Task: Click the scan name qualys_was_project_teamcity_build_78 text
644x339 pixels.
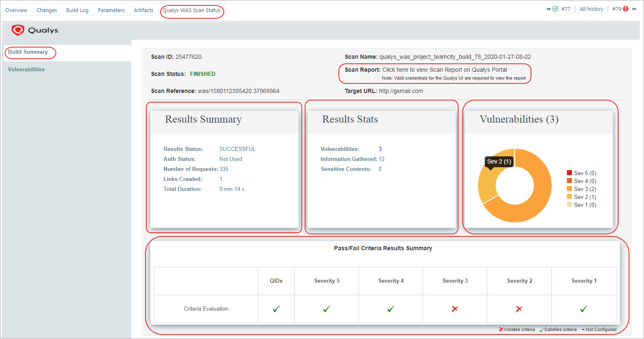Action: pyautogui.click(x=455, y=57)
